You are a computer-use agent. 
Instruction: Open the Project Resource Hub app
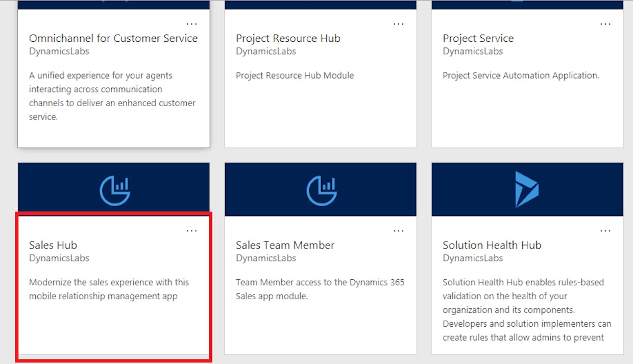point(288,38)
